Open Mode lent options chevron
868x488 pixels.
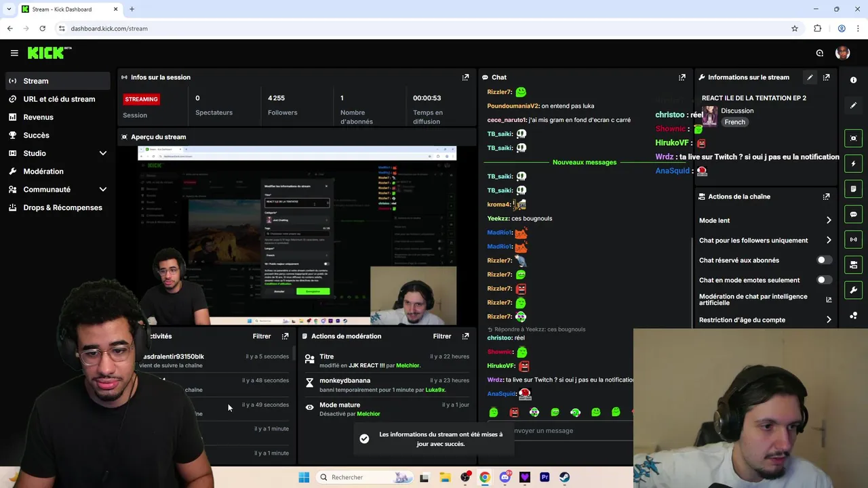pos(829,220)
